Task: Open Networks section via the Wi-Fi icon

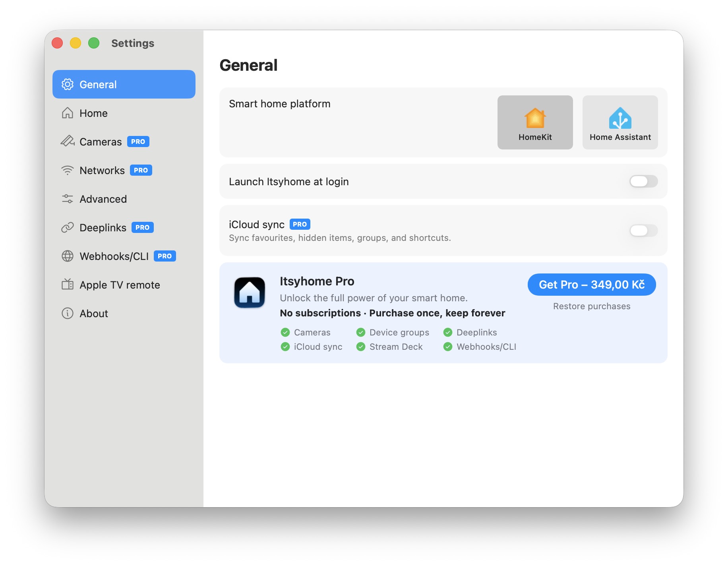Action: coord(68,170)
